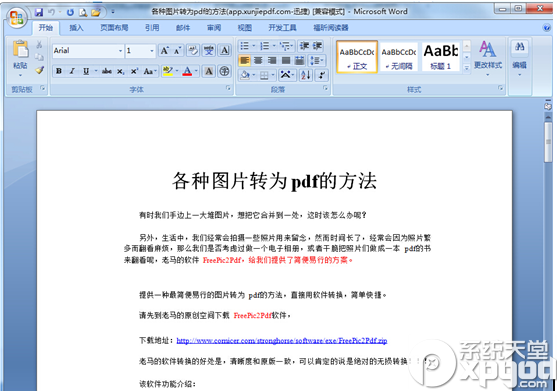Click the 粘贴 paste icon

[20, 49]
